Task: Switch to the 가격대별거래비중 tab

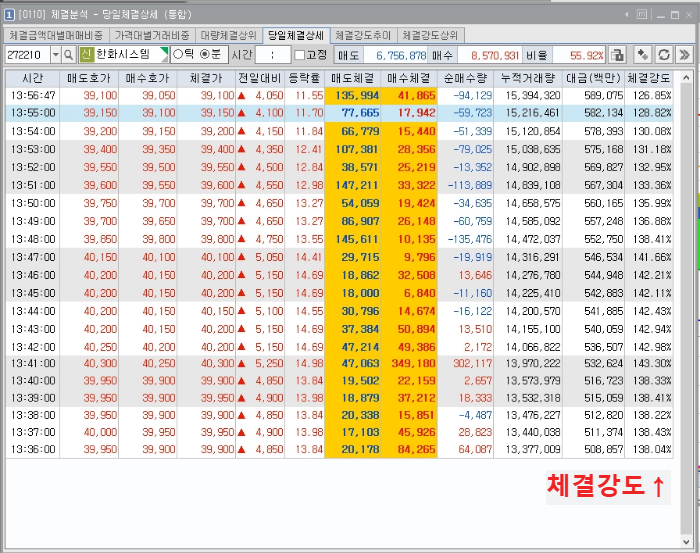Action: click(152, 35)
